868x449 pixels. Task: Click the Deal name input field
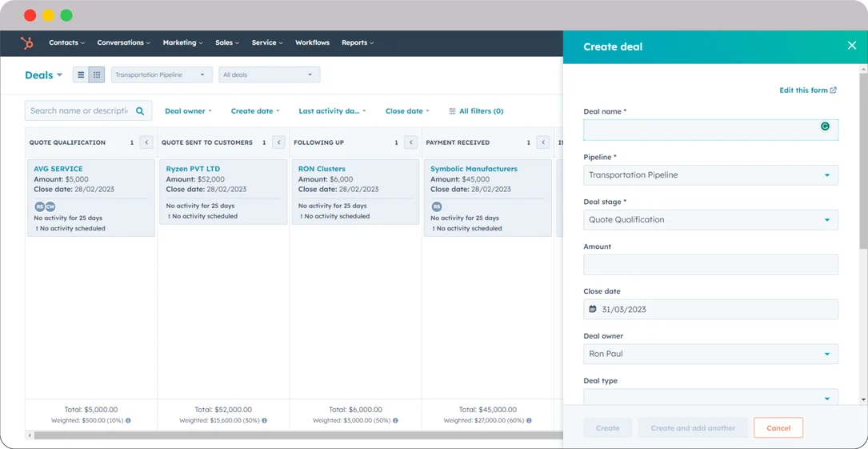pos(710,130)
